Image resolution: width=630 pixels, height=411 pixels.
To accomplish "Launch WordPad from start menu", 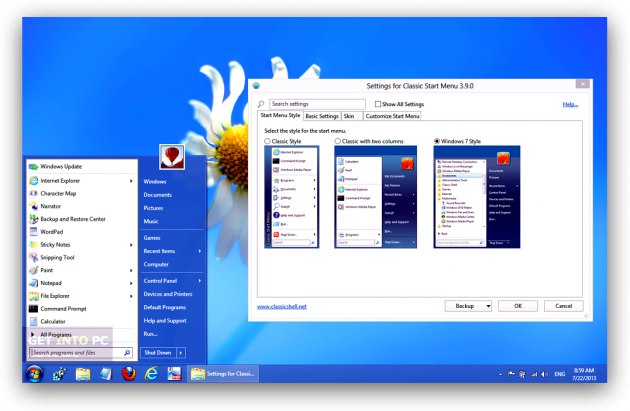I will click(x=81, y=232).
